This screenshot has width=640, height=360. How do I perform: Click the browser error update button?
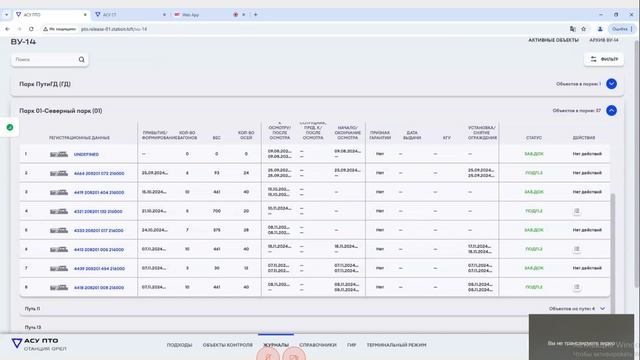coord(622,29)
